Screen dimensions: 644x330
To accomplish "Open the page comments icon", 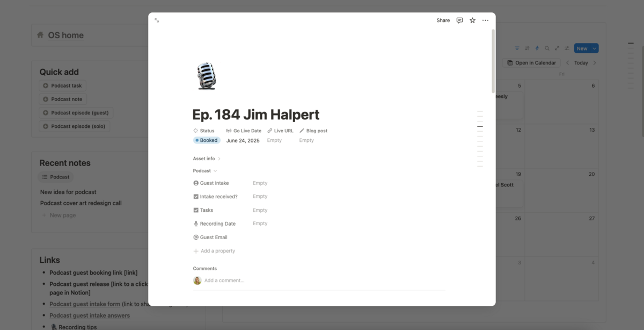I will [459, 20].
